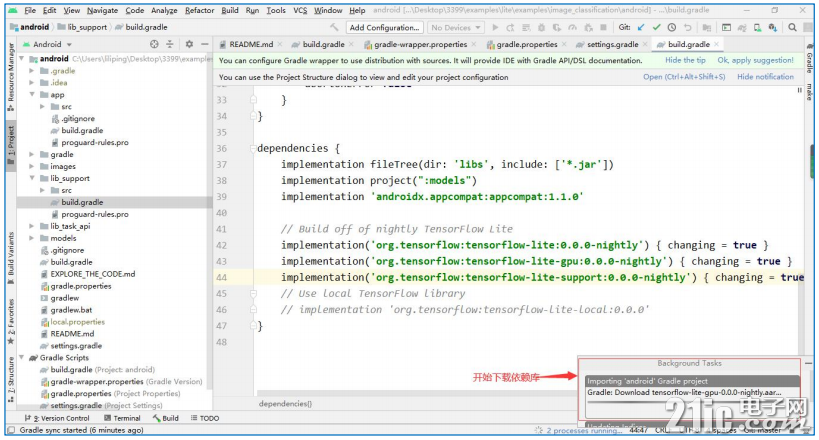Click dependencies{} breadcrumb at editor bottom
This screenshot has width=819, height=440.
pos(285,403)
